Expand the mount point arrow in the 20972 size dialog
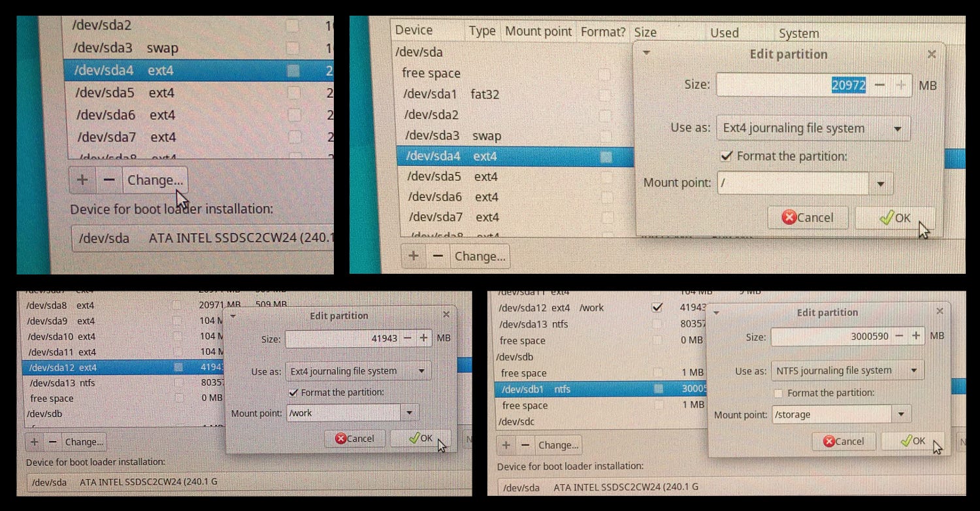 881,184
